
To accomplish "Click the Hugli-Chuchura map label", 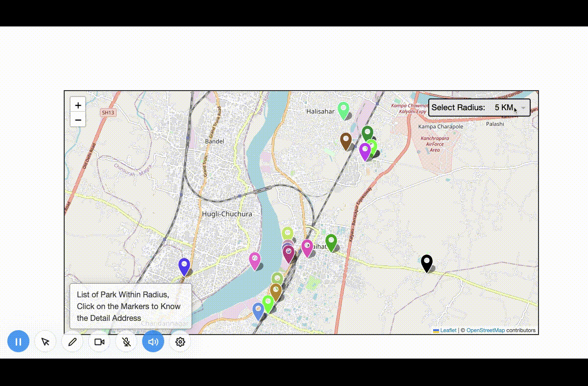I will click(x=227, y=214).
